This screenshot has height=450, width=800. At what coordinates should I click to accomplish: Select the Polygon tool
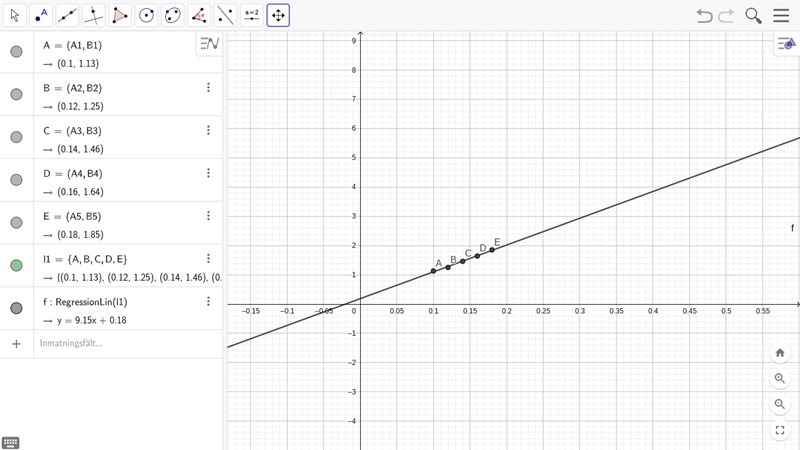pos(120,15)
